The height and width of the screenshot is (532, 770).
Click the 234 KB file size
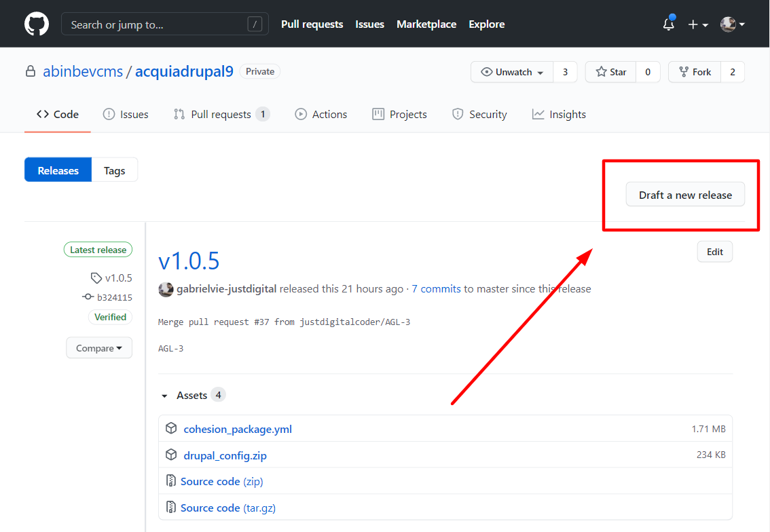[x=711, y=455]
